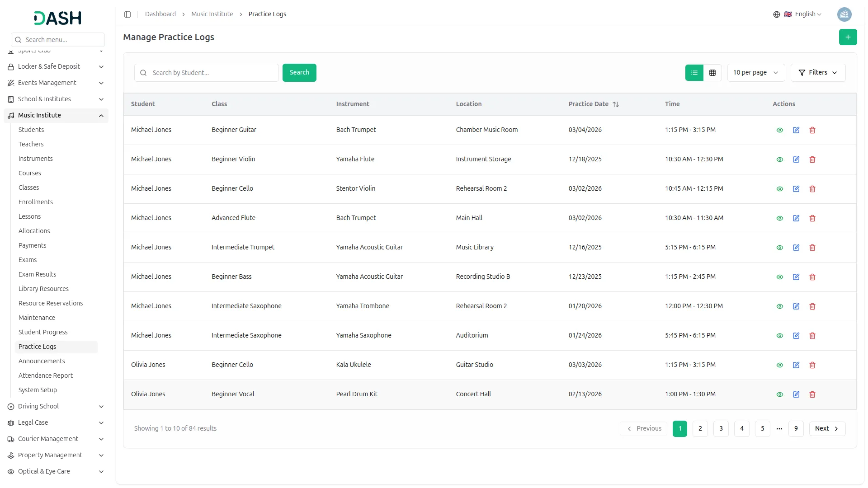Click trash icon for Advanced Flute row
868x488 pixels.
click(x=812, y=218)
